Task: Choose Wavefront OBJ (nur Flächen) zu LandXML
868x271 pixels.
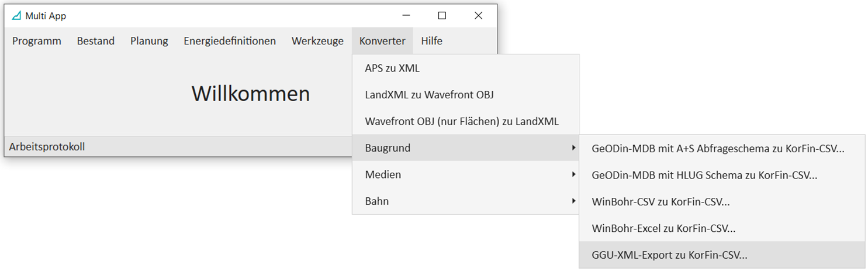Action: click(x=465, y=121)
